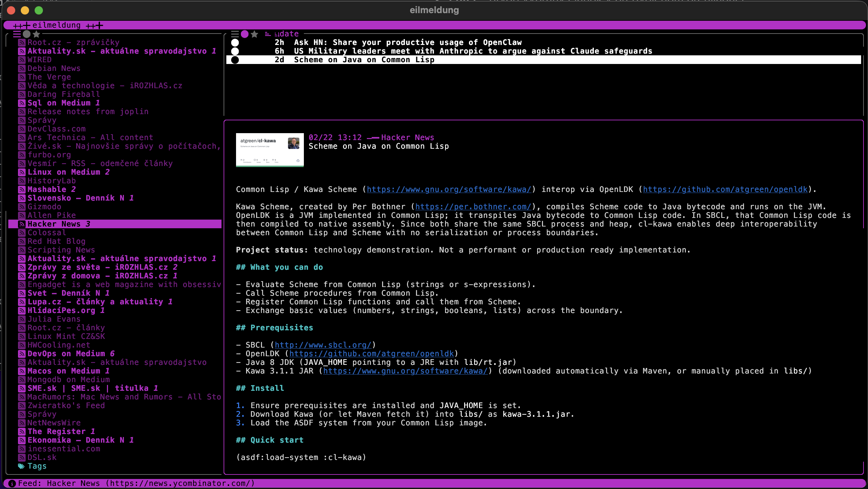
Task: Toggle the starred filter in the feed list header
Action: pyautogui.click(x=36, y=34)
